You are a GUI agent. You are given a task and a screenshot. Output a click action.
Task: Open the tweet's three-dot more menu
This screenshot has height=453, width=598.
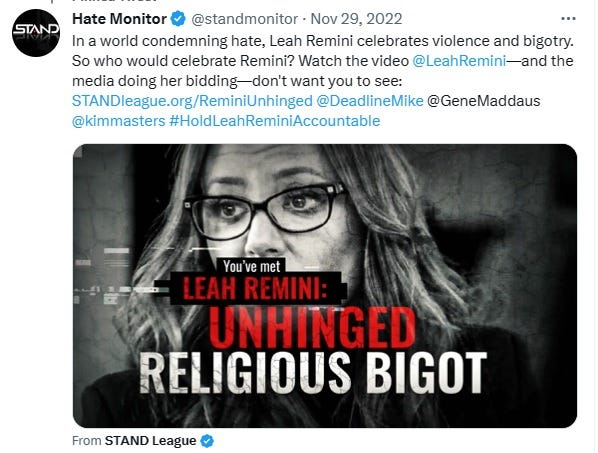click(568, 19)
